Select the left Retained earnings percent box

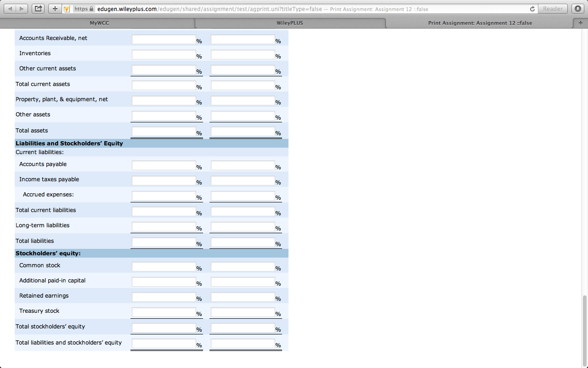coord(164,297)
